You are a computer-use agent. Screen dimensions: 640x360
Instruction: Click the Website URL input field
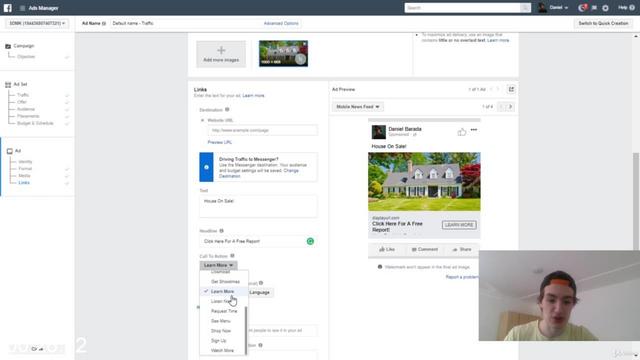[262, 130]
